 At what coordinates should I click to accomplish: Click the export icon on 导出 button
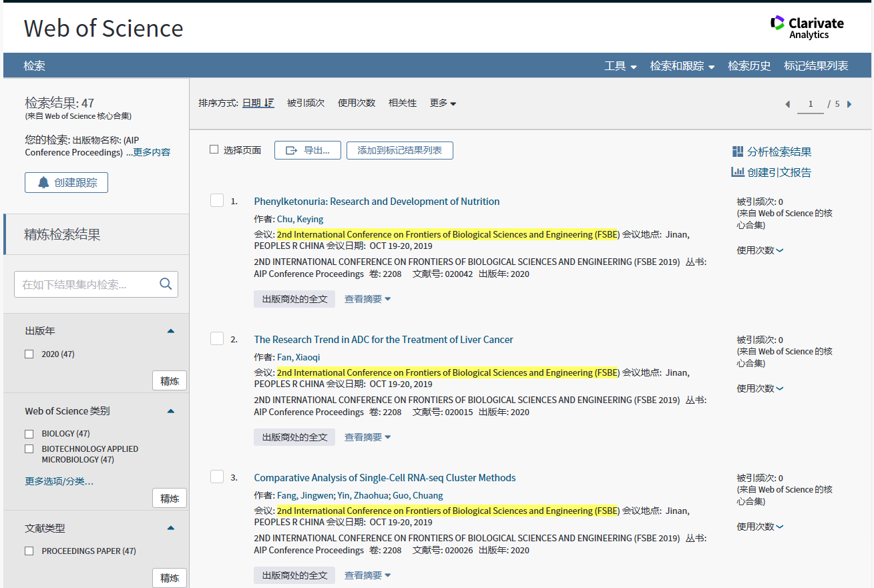(x=292, y=151)
